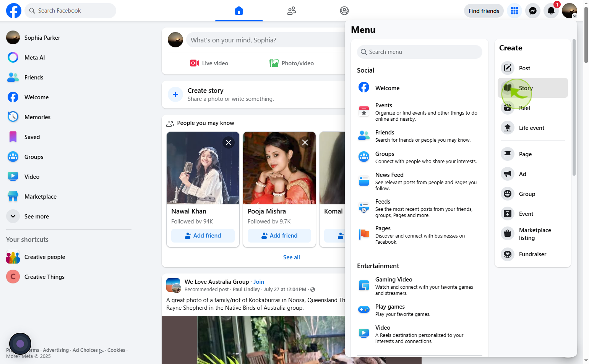Create a Group from Create panel
Image resolution: width=589 pixels, height=364 pixels.
(533, 194)
